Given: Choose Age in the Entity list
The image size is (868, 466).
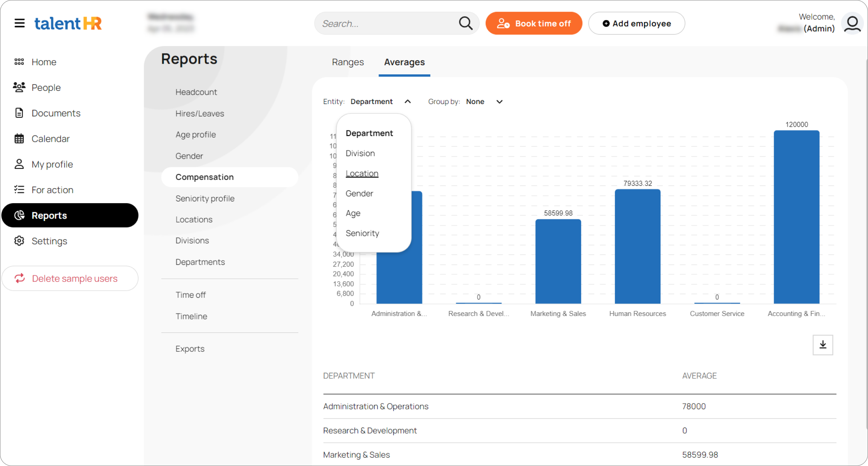Looking at the screenshot, I should [x=353, y=213].
